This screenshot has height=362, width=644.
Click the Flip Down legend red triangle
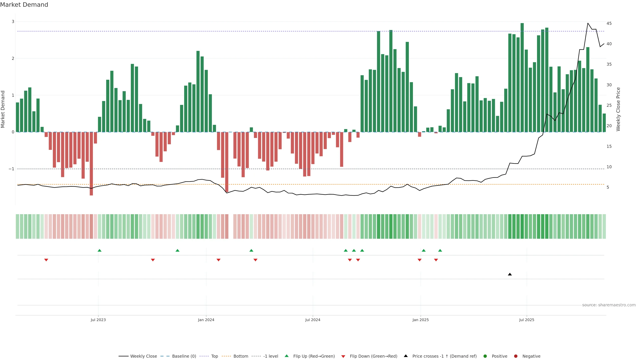click(343, 356)
